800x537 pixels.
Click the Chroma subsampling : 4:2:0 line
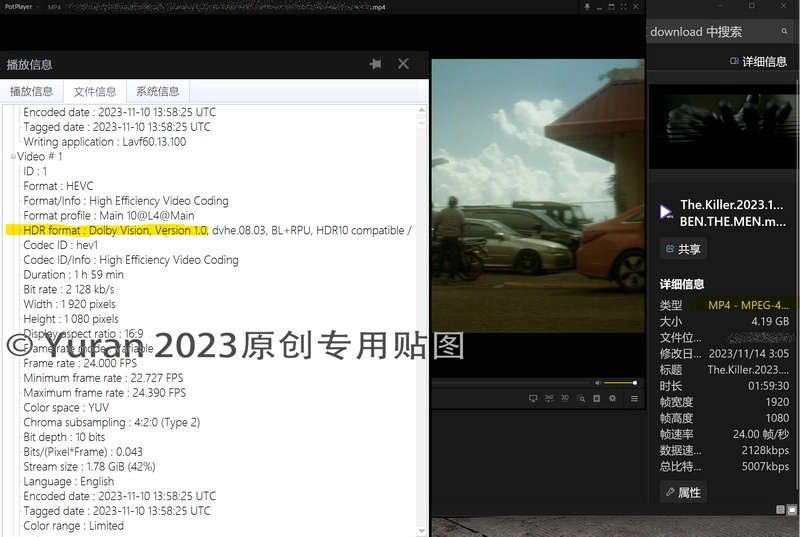coord(112,422)
